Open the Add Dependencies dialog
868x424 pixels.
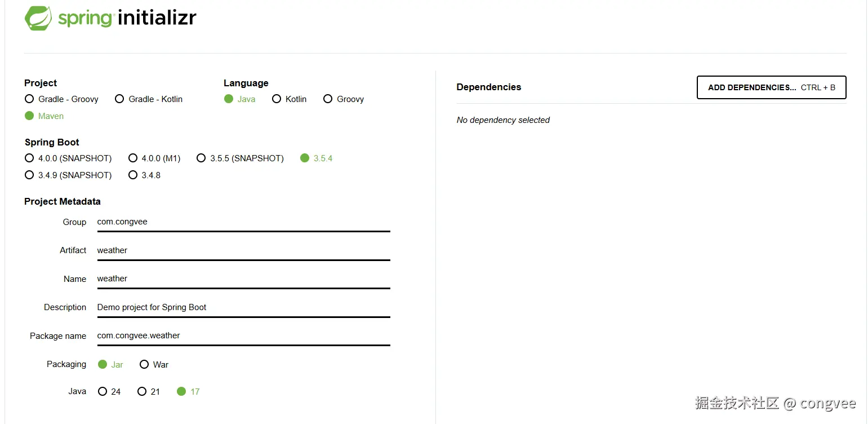coord(771,87)
